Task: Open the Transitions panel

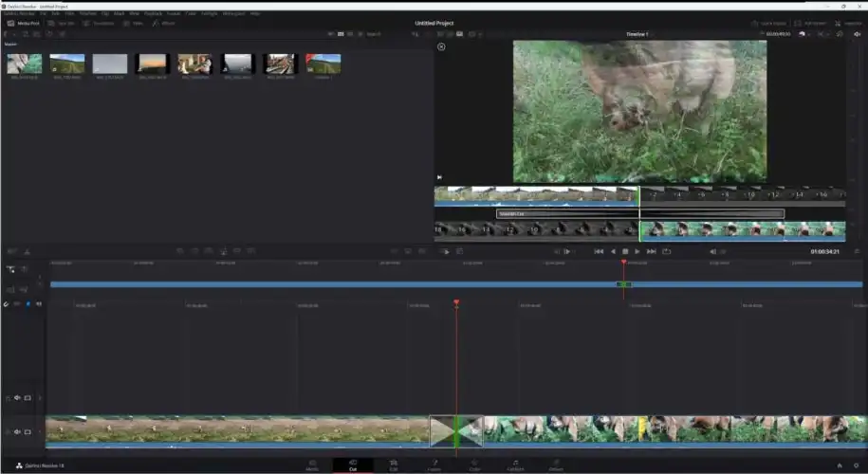Action: [x=98, y=23]
